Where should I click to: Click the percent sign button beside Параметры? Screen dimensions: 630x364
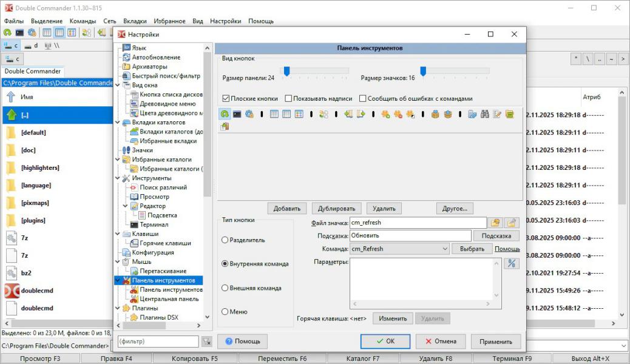click(x=512, y=263)
